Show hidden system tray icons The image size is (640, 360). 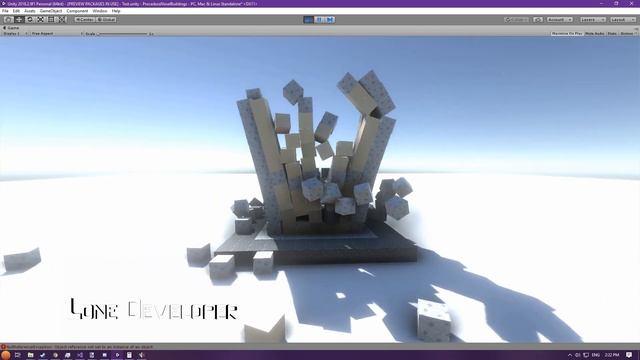[x=570, y=355]
